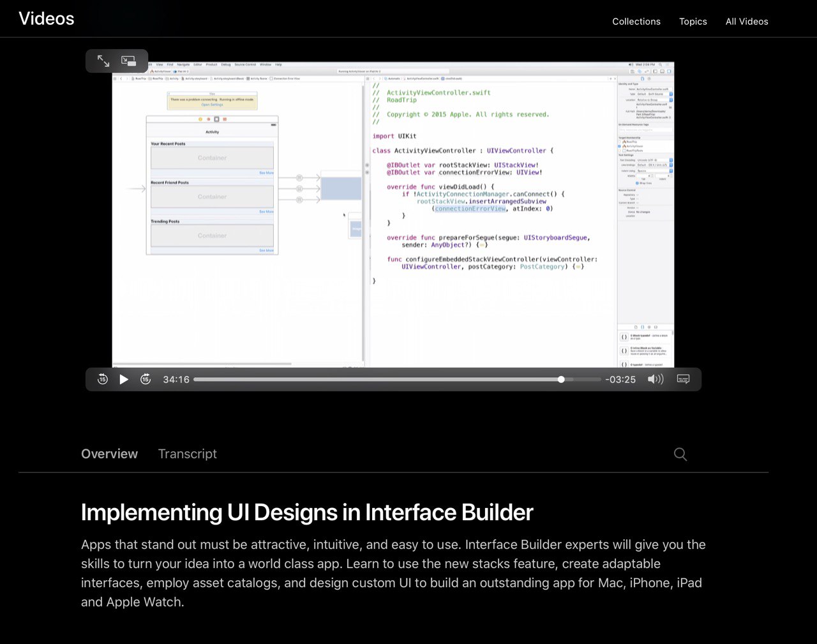Click the session description paragraph
The height and width of the screenshot is (644, 817).
(x=393, y=573)
